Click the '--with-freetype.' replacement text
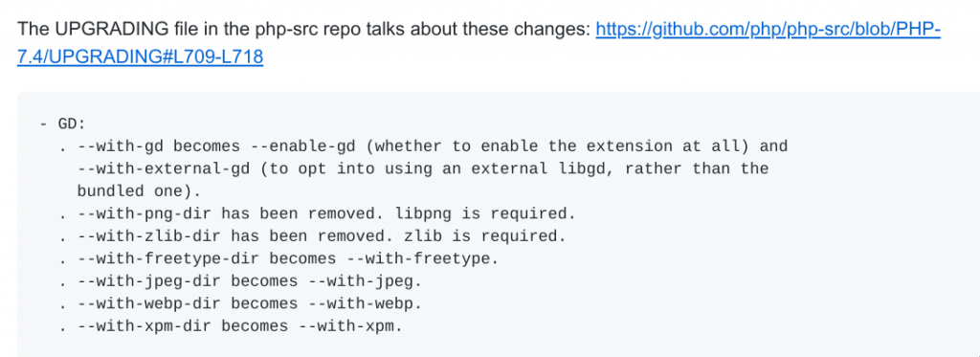This screenshot has height=357, width=980. pyautogui.click(x=422, y=258)
